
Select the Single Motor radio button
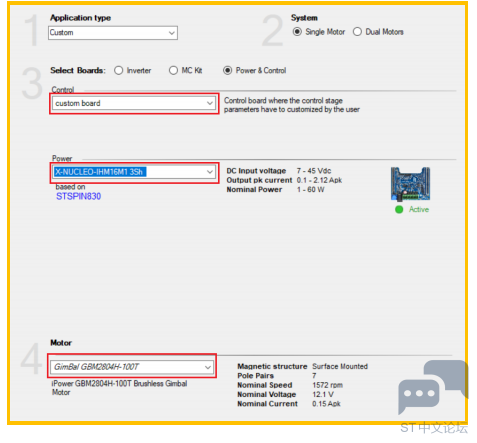[x=297, y=32]
